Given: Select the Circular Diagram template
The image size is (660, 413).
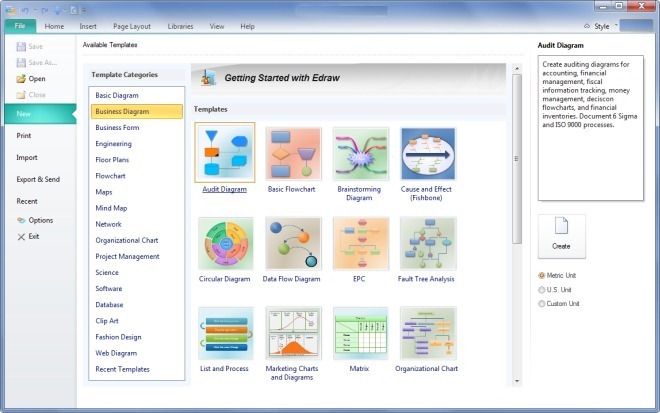Looking at the screenshot, I should click(226, 244).
